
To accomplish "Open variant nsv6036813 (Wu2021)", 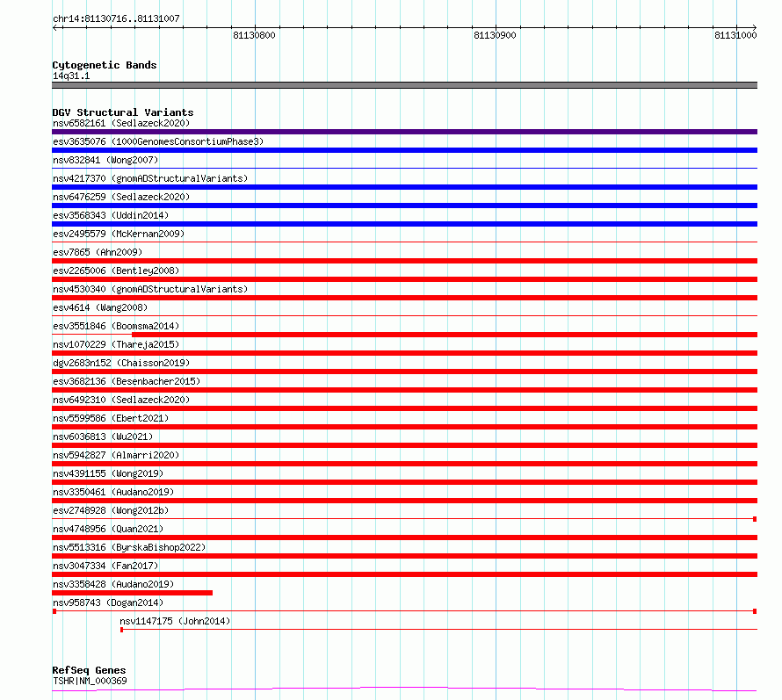I will click(103, 437).
